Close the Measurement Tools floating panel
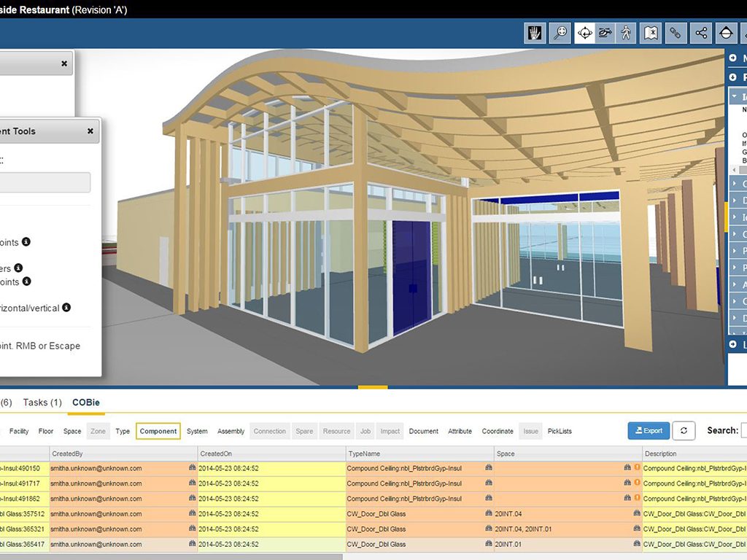This screenshot has width=747, height=560. click(x=90, y=131)
